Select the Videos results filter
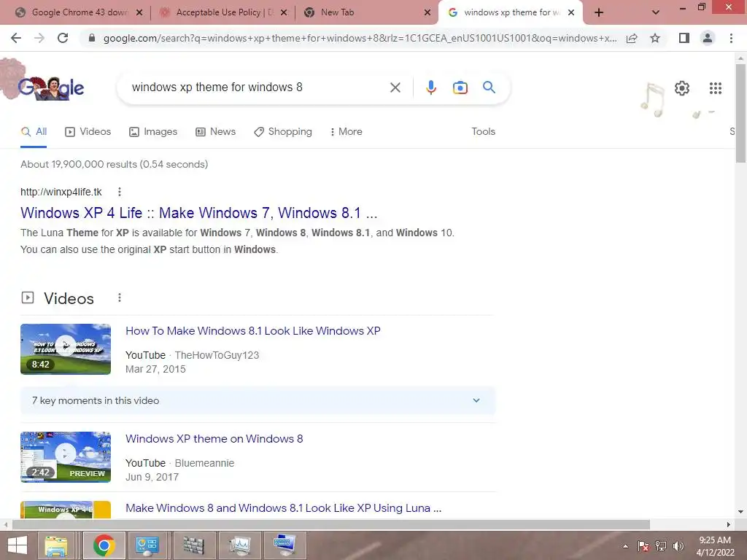The width and height of the screenshot is (747, 560). click(x=88, y=131)
